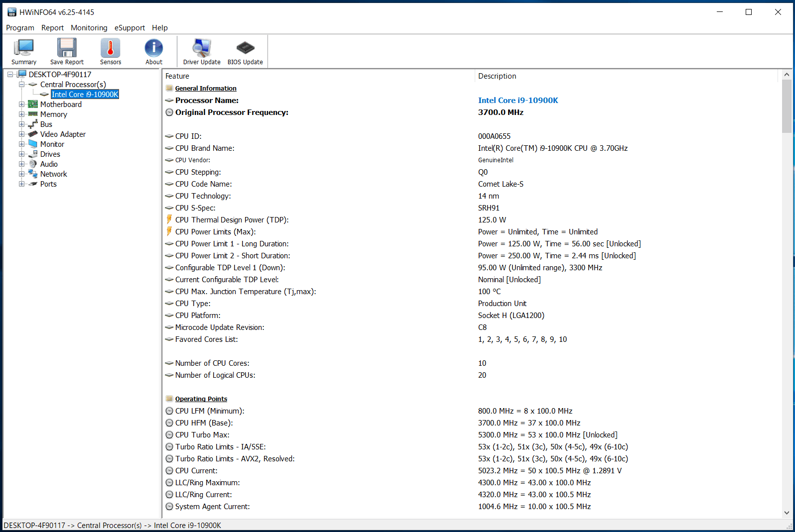Viewport: 795px width, 532px height.
Task: Click the Motherboard tree icon
Action: click(x=33, y=104)
